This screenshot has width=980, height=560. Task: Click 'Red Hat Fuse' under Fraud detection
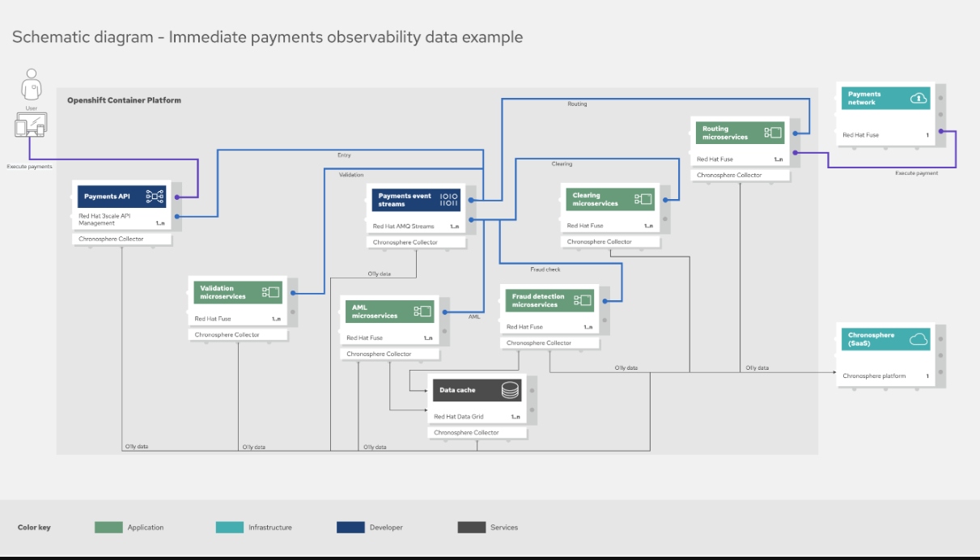pos(524,327)
